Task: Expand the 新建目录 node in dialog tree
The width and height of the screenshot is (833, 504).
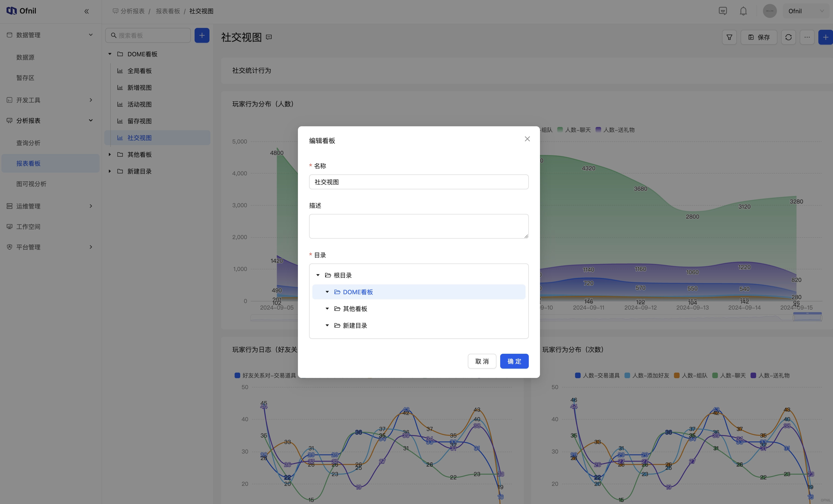Action: tap(327, 325)
